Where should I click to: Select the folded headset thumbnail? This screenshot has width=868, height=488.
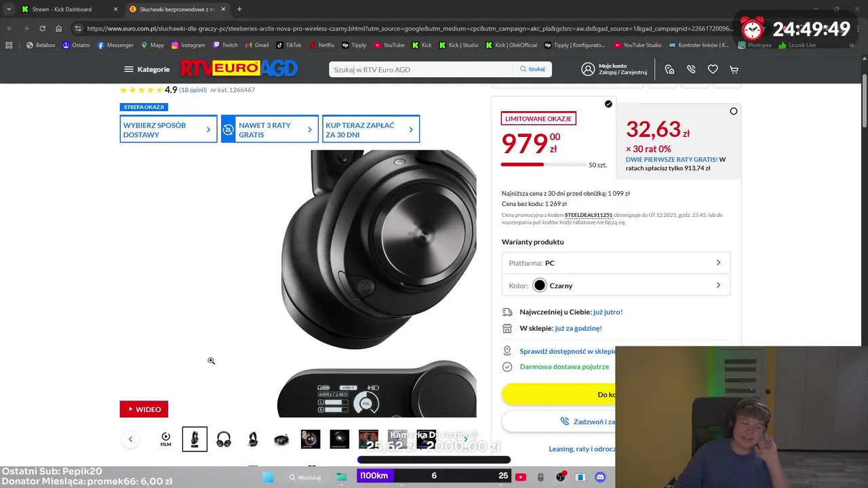tap(281, 439)
